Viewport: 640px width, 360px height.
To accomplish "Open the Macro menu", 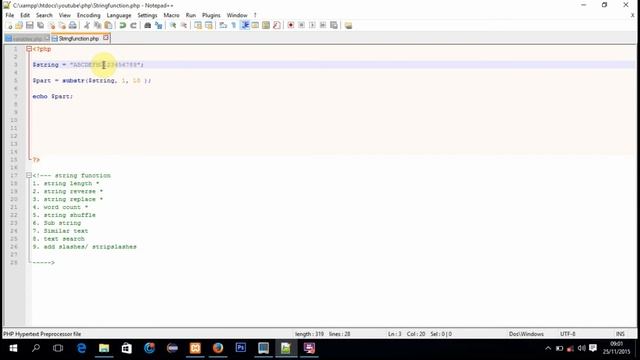I will click(171, 15).
